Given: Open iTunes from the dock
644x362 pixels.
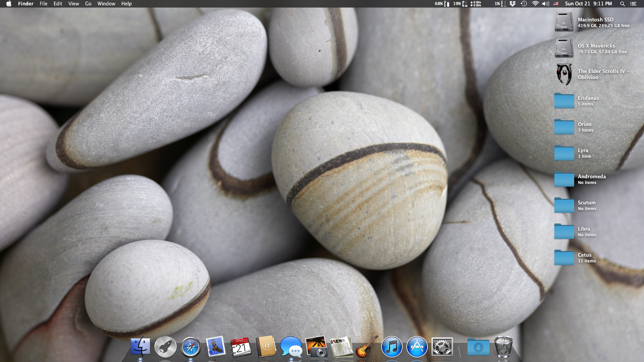Looking at the screenshot, I should pyautogui.click(x=391, y=347).
